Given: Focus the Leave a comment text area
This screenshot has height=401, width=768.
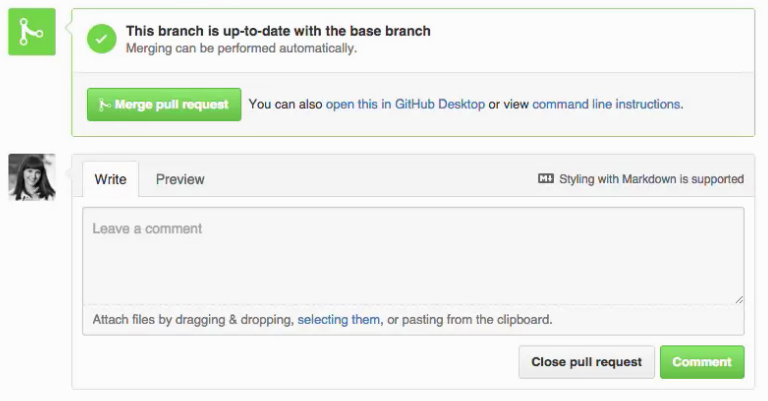Looking at the screenshot, I should 413,256.
